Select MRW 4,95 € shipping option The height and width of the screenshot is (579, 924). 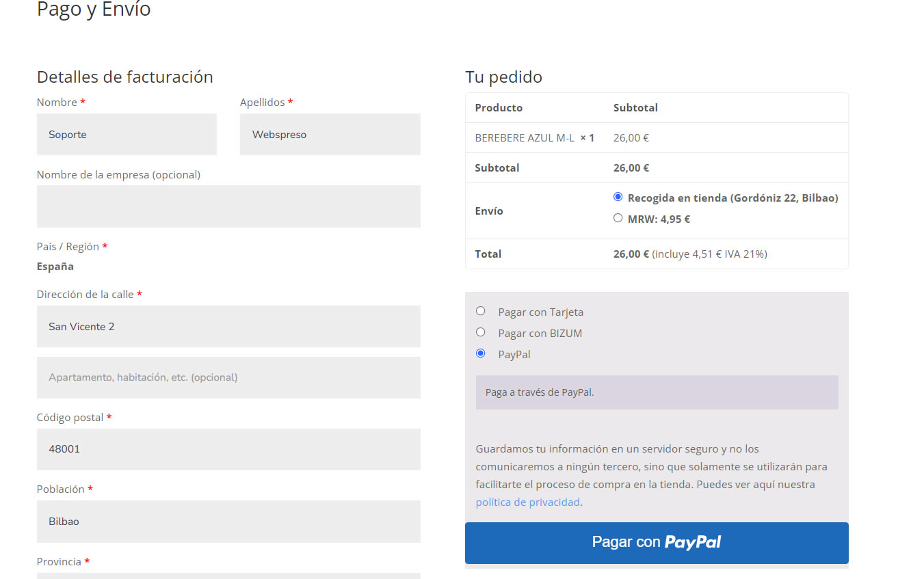click(618, 218)
